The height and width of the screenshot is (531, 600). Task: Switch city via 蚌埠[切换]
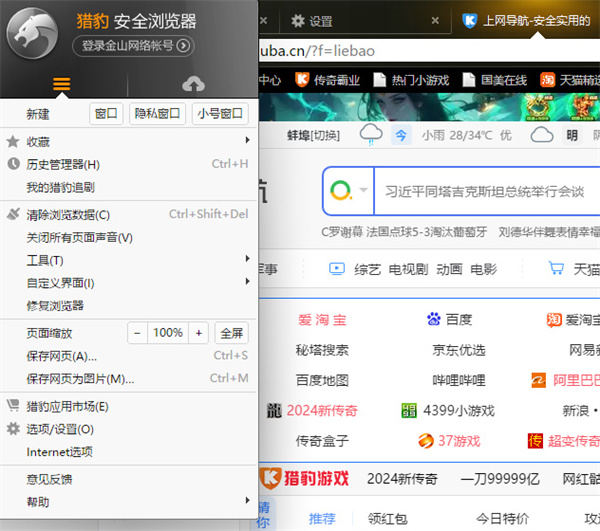click(313, 135)
